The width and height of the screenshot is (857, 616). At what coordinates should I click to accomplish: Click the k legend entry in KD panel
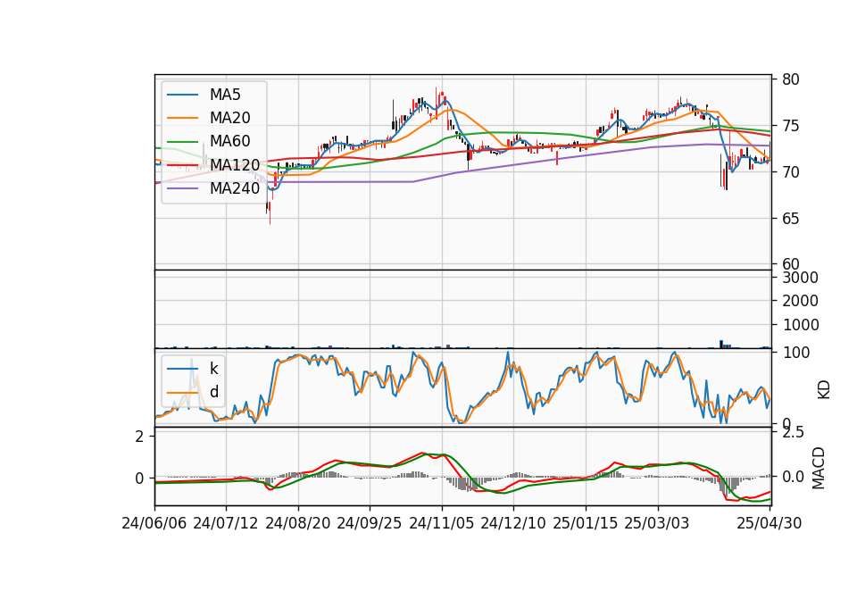(213, 369)
